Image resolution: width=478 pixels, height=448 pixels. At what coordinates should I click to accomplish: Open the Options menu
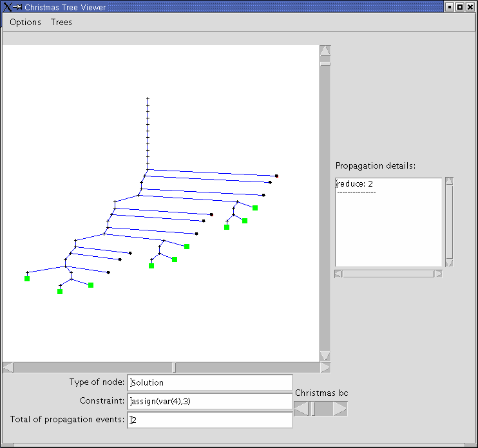[25, 22]
